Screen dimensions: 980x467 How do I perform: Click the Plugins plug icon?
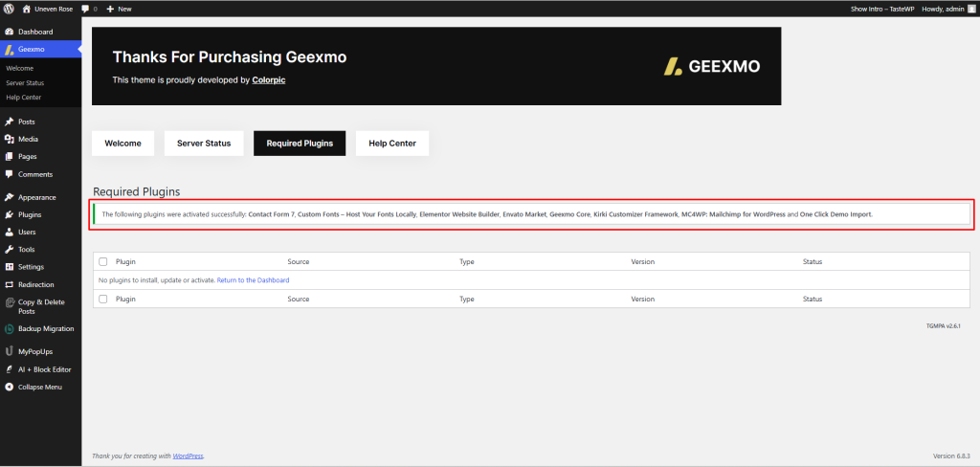pos(10,214)
